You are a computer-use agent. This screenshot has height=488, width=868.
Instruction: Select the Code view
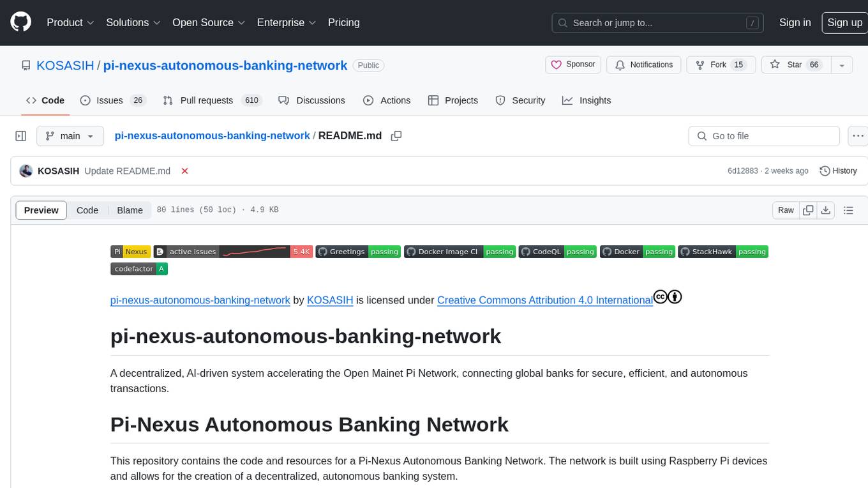(x=87, y=210)
